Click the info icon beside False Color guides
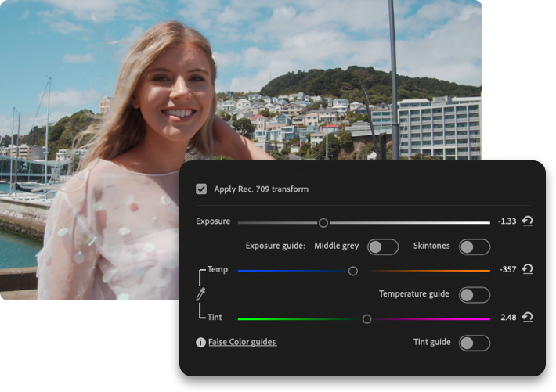 (x=200, y=343)
